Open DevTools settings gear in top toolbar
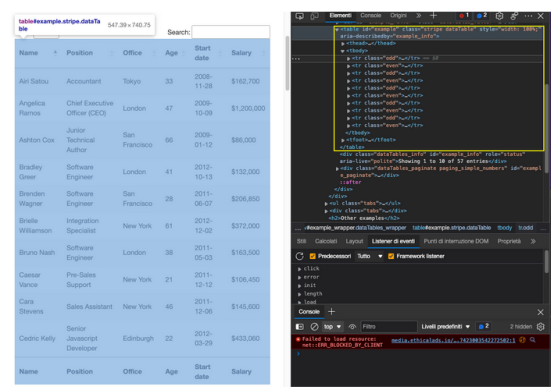Screen dimensions: 554x391 tap(499, 16)
